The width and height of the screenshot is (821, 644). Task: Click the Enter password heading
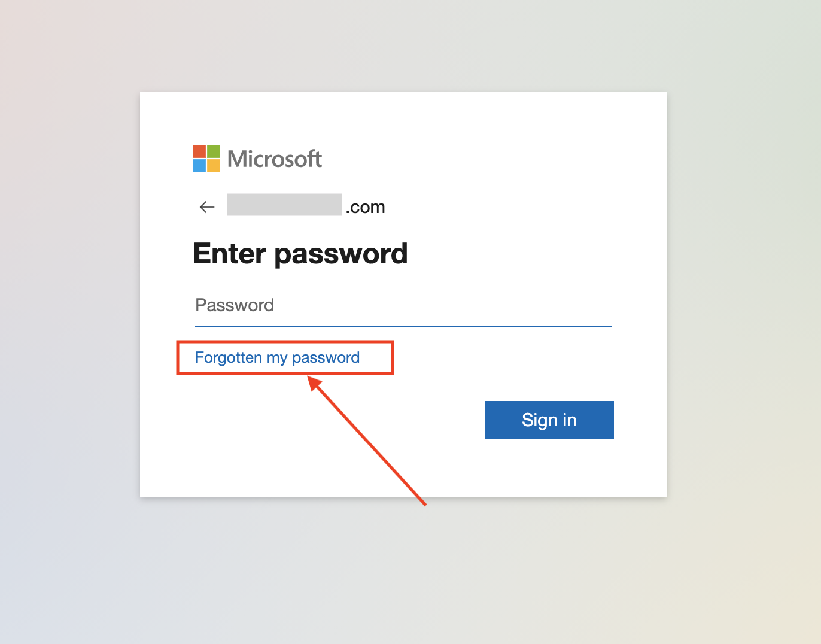(x=300, y=254)
